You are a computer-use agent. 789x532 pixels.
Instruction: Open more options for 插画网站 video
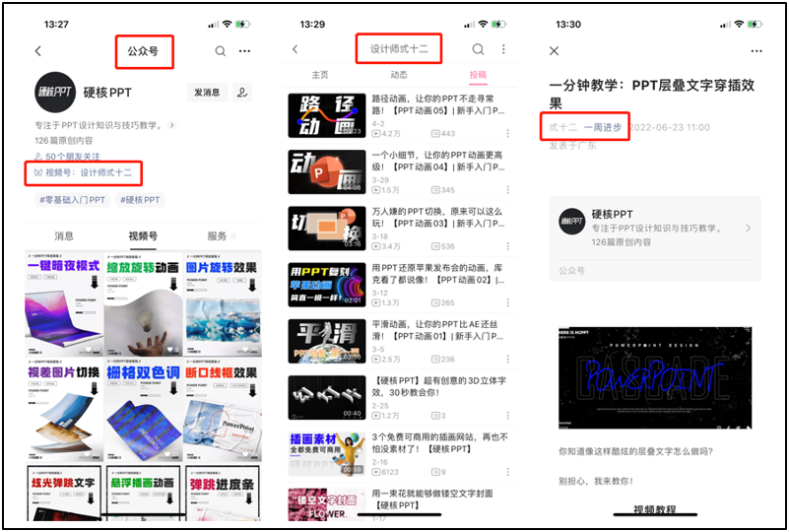[x=507, y=472]
